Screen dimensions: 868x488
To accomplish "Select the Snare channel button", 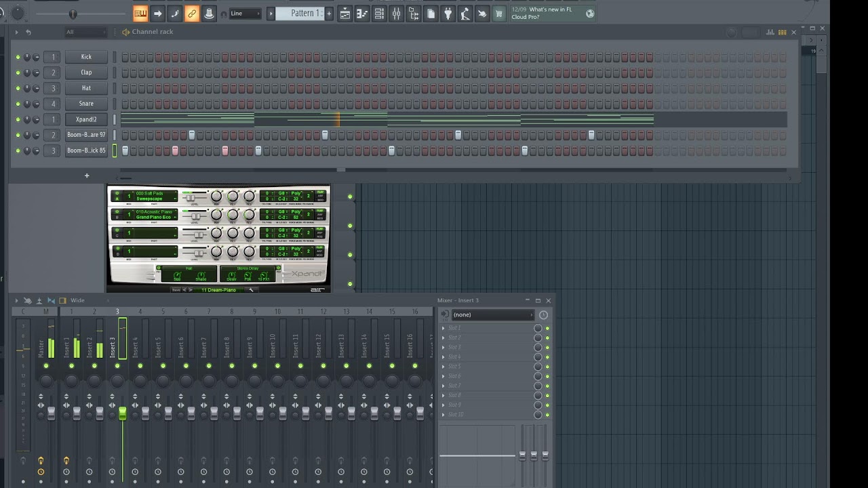I will point(86,104).
